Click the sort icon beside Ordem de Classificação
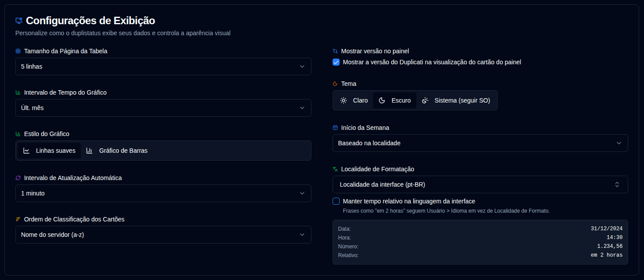The image size is (644, 280). (18, 219)
